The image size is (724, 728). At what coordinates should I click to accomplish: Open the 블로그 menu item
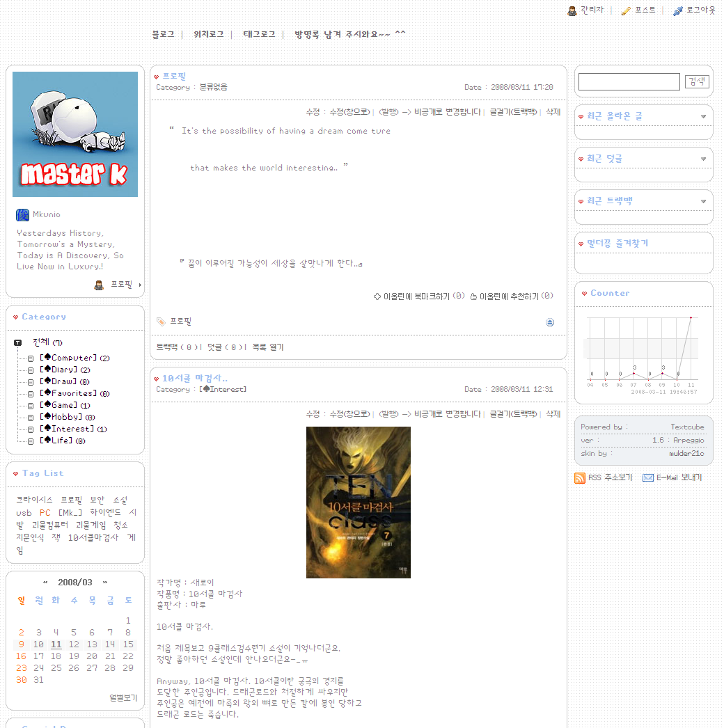pos(164,34)
